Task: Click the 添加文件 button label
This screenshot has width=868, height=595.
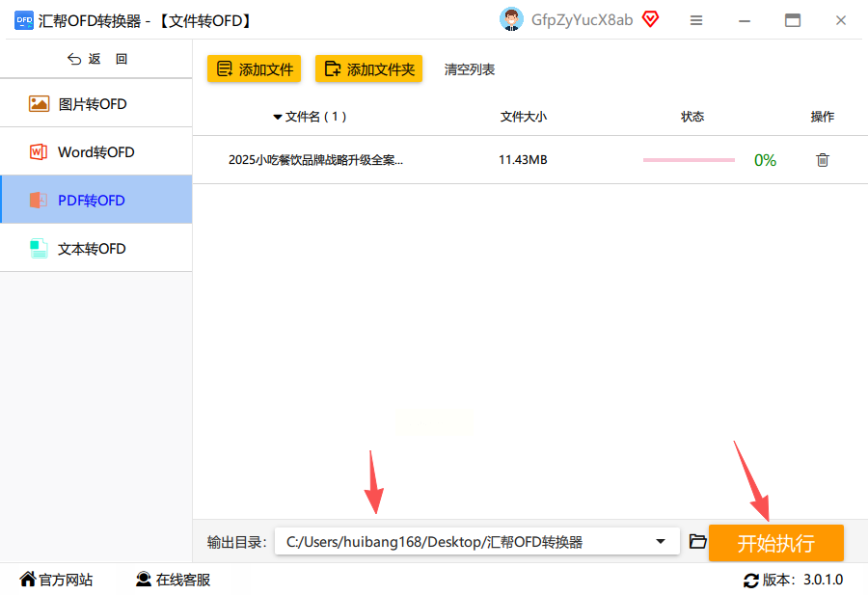Action: [x=266, y=69]
